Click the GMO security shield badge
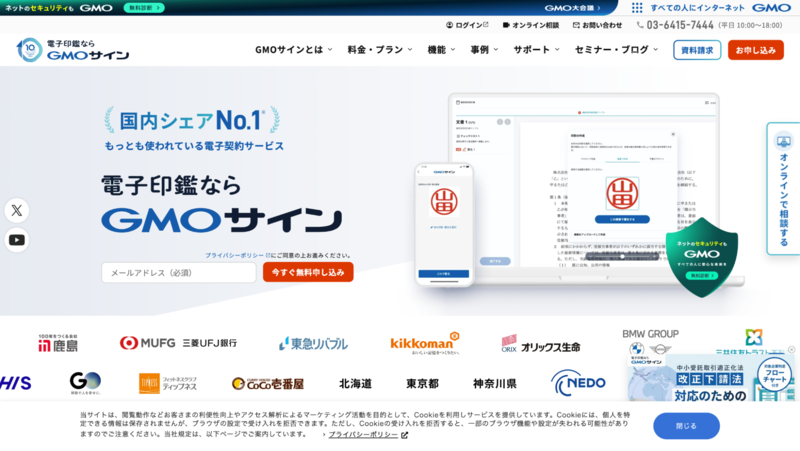 702,258
